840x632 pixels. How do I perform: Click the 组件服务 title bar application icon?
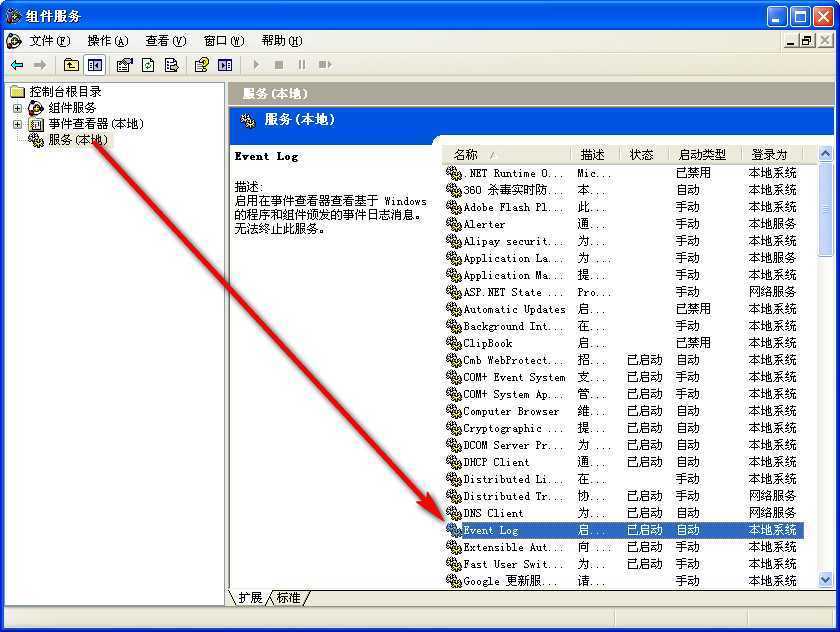click(x=13, y=16)
